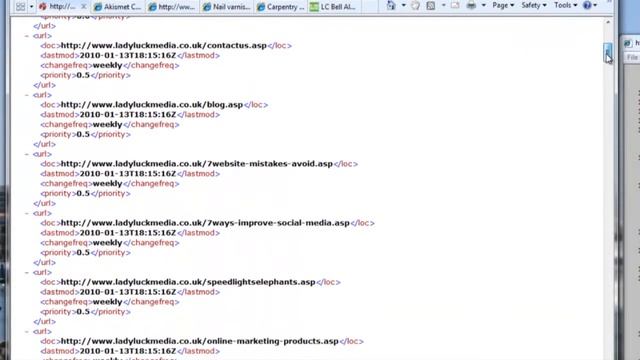Screen dimensions: 640x360
Task: Click the speedlightselephants.asp URL text
Action: [188, 282]
